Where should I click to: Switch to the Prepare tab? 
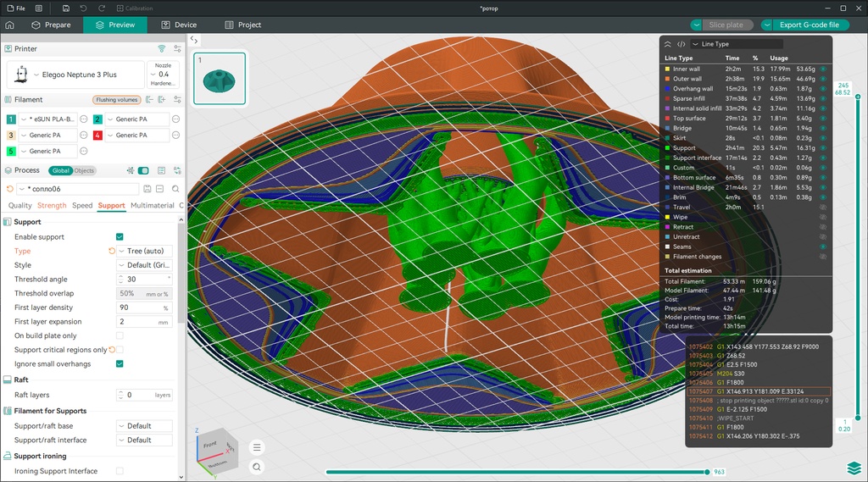(51, 25)
